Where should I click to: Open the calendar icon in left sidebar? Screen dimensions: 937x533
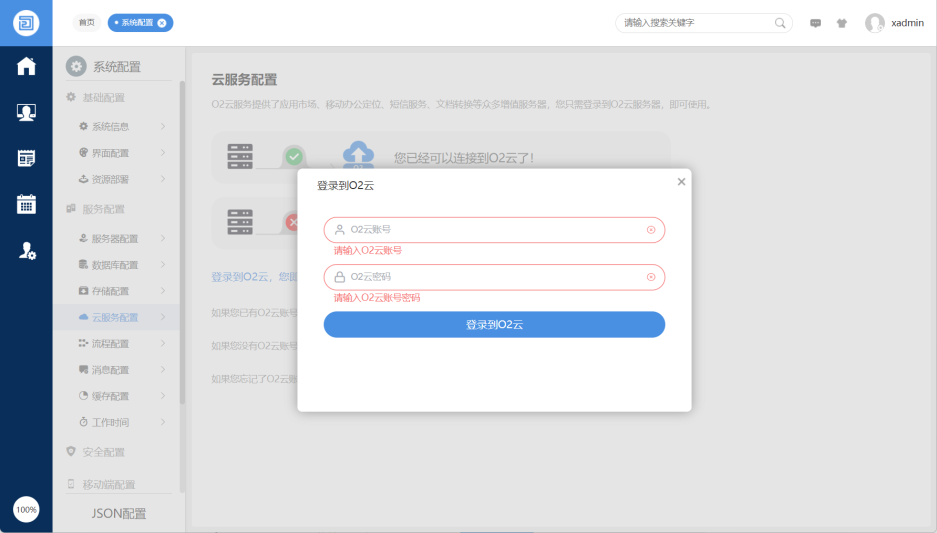tap(26, 158)
